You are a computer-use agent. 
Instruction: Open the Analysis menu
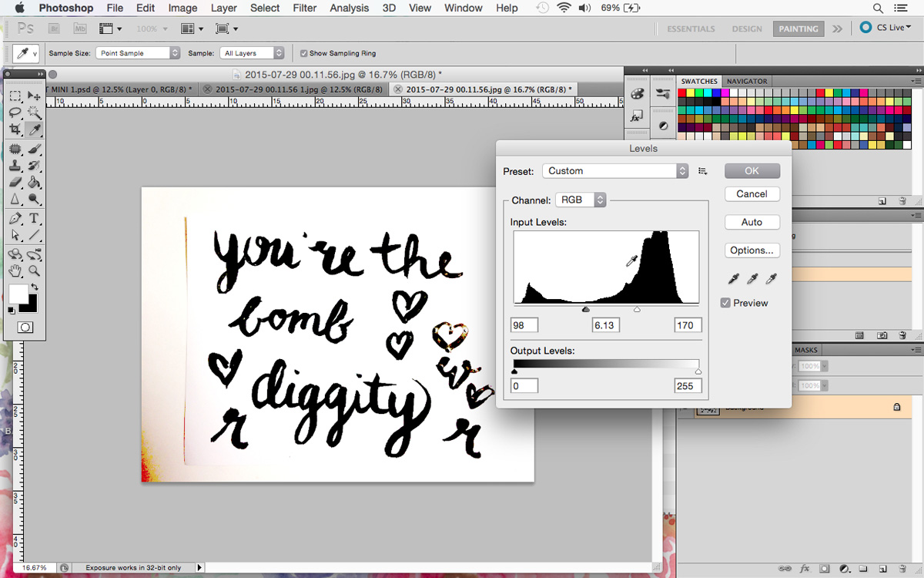350,8
